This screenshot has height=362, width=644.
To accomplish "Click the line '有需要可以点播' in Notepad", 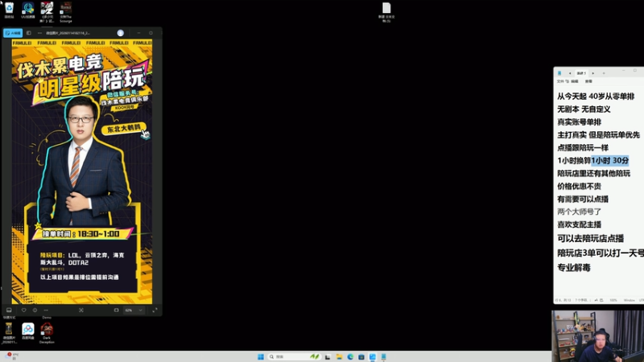I will click(583, 199).
